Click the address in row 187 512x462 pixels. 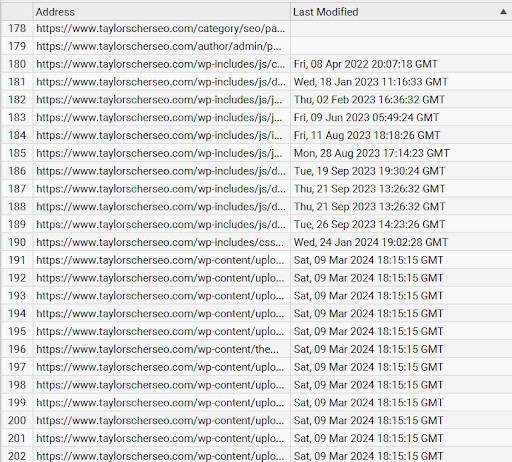coord(161,189)
